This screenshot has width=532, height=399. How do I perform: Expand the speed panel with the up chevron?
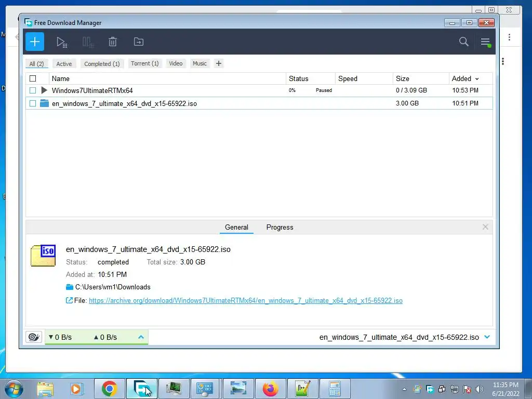point(141,337)
